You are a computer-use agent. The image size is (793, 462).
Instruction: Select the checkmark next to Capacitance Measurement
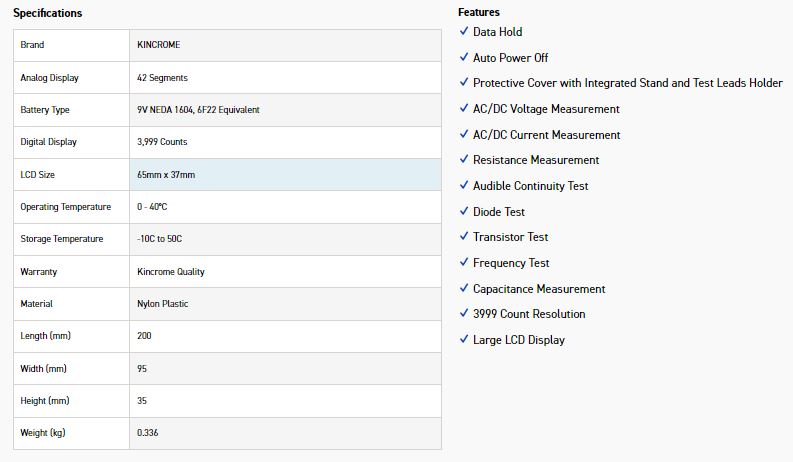(463, 289)
